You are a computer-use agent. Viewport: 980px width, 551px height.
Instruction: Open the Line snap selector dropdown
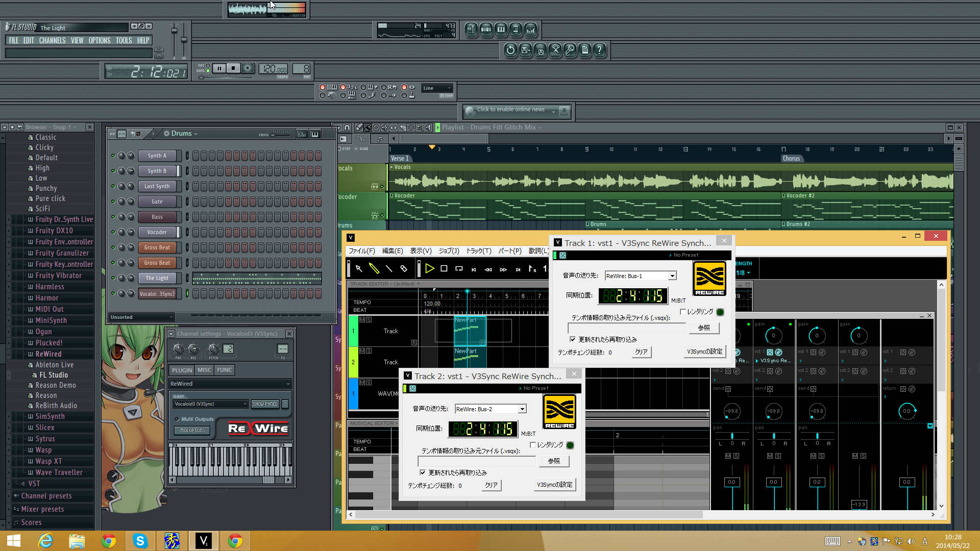coord(437,88)
